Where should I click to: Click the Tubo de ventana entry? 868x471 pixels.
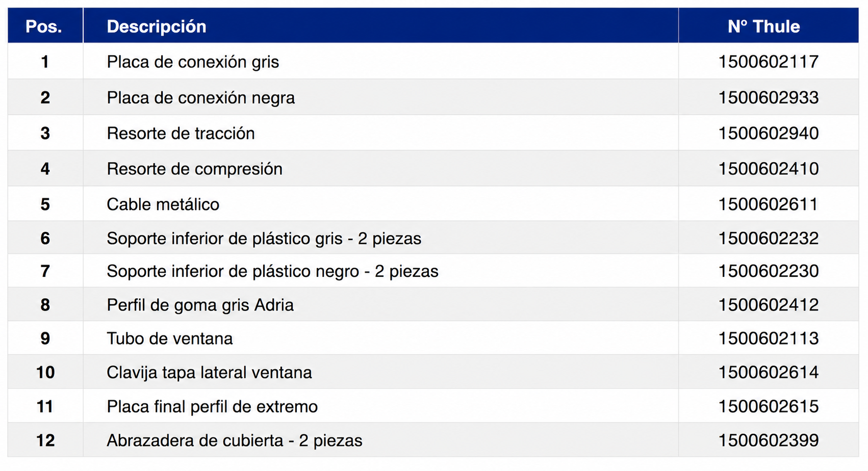[169, 338]
